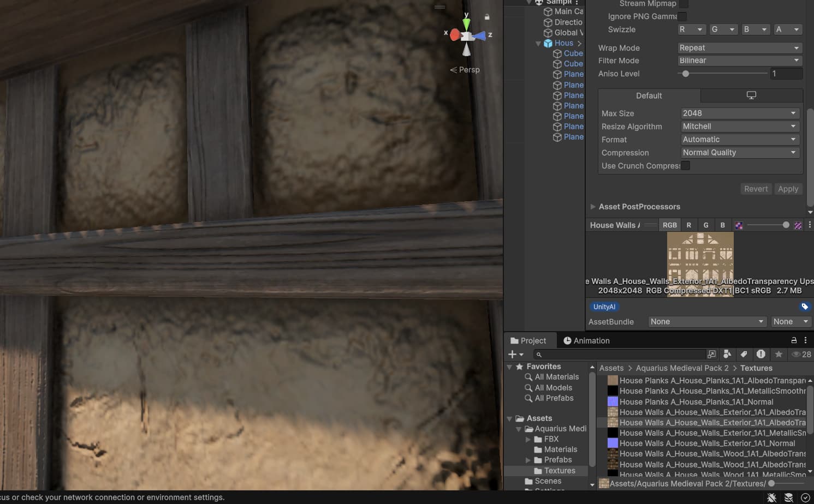Select the star favorites filter icon
This screenshot has width=814, height=504.
tap(779, 354)
